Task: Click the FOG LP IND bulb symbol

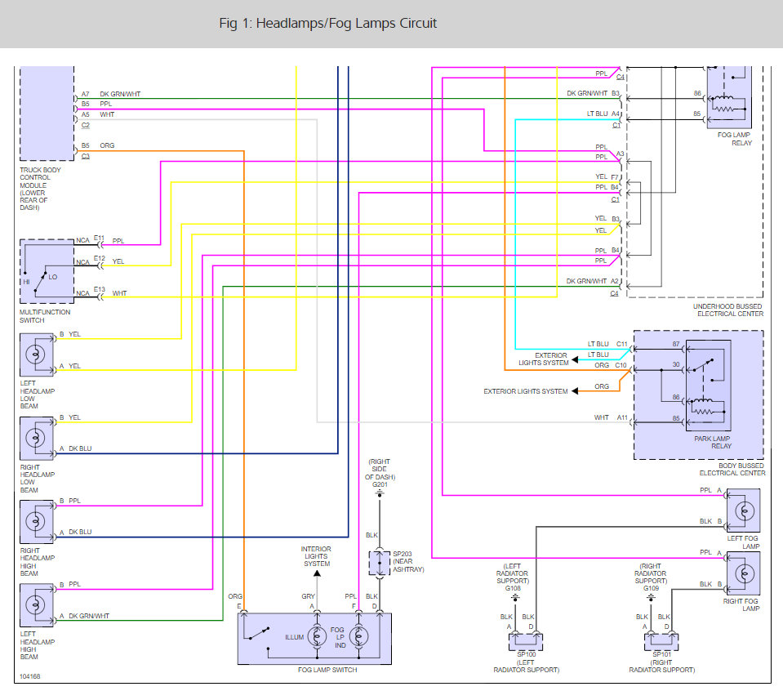Action: (358, 636)
